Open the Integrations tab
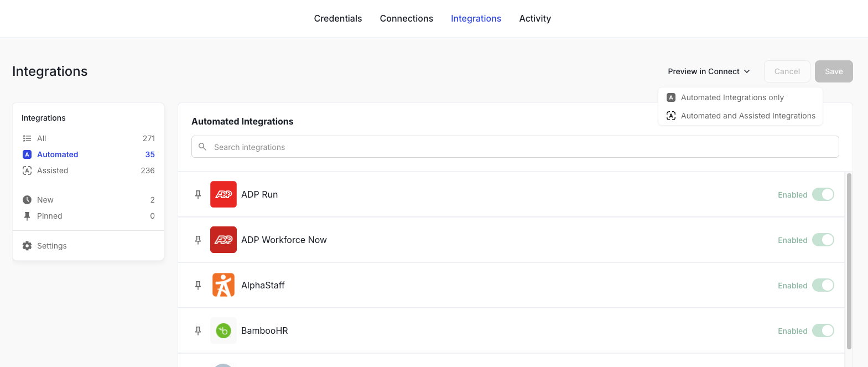Screen dimensions: 868x367 click(x=476, y=18)
